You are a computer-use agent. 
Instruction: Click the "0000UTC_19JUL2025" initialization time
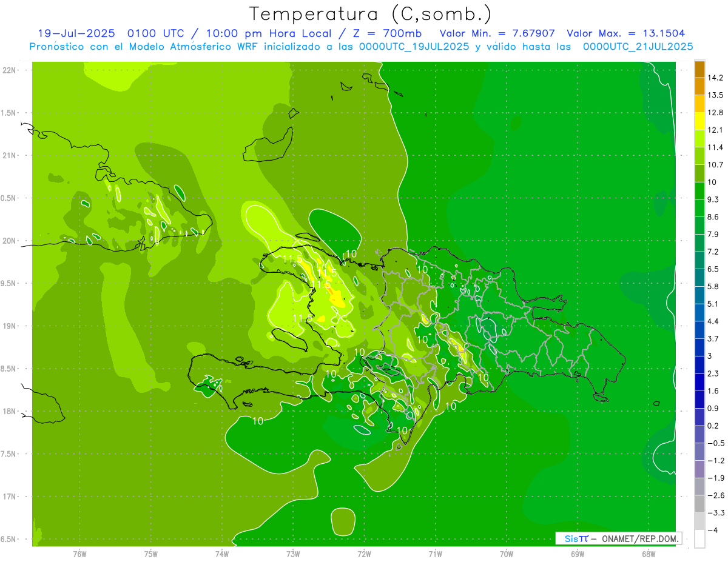point(414,46)
